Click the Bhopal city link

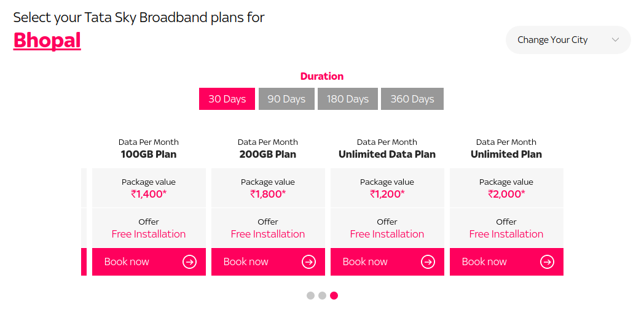click(x=47, y=40)
